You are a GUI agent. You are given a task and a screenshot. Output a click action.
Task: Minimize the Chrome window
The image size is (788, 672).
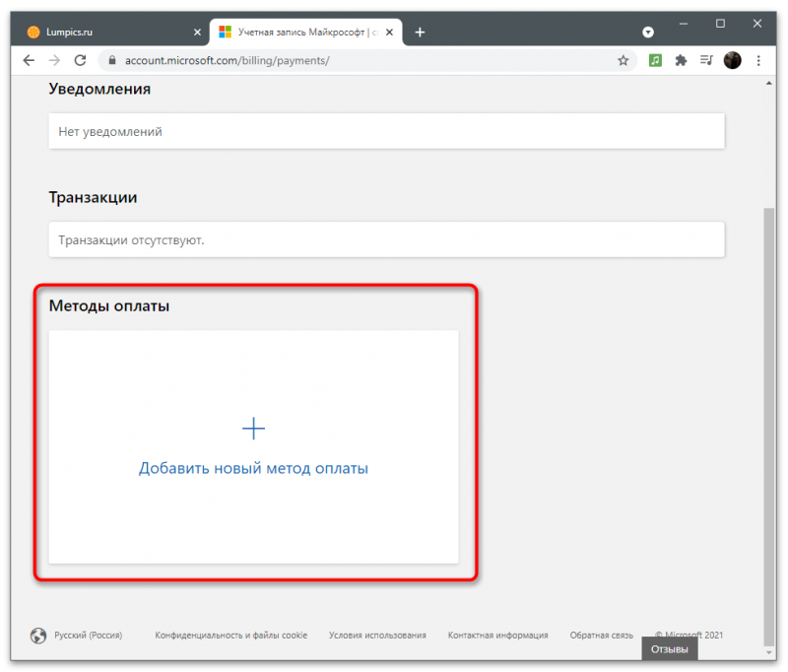(684, 24)
